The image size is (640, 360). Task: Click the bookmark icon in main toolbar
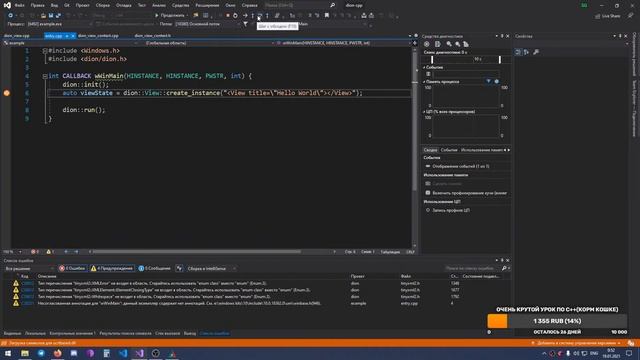(x=327, y=16)
